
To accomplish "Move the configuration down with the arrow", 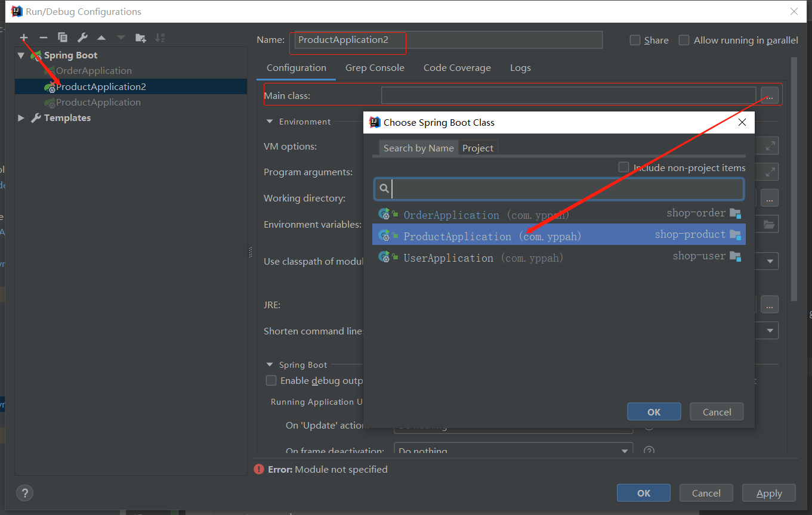I will tap(121, 38).
